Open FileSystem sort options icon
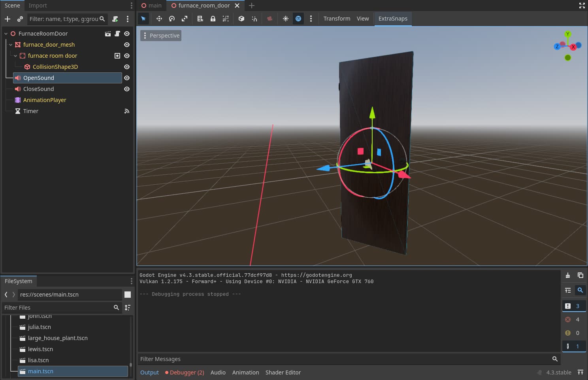The image size is (588, 380). tap(128, 307)
